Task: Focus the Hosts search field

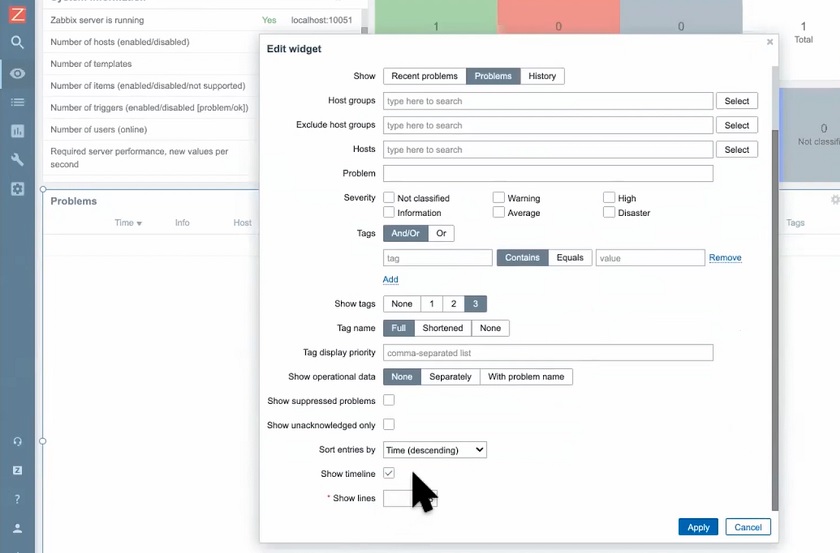Action: (548, 150)
